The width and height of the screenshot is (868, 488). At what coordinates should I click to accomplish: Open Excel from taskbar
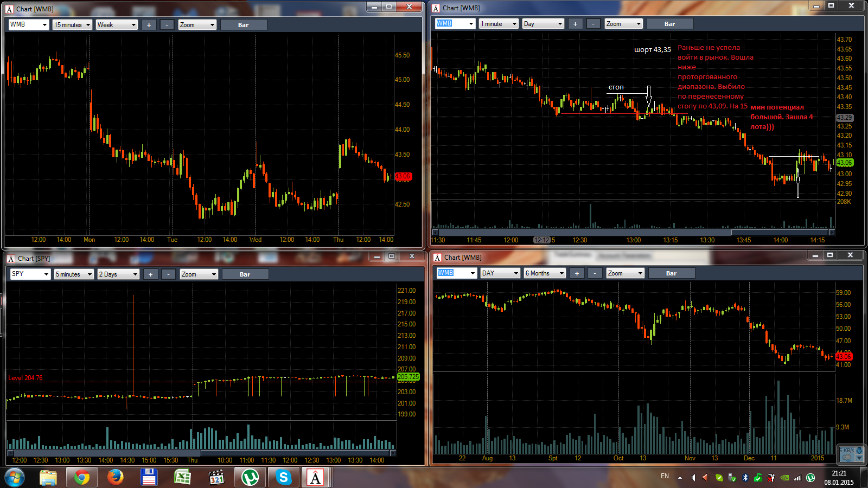pyautogui.click(x=182, y=478)
